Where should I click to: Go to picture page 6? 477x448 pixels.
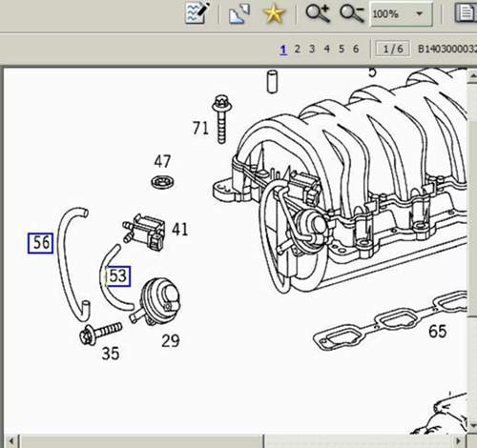click(x=356, y=49)
